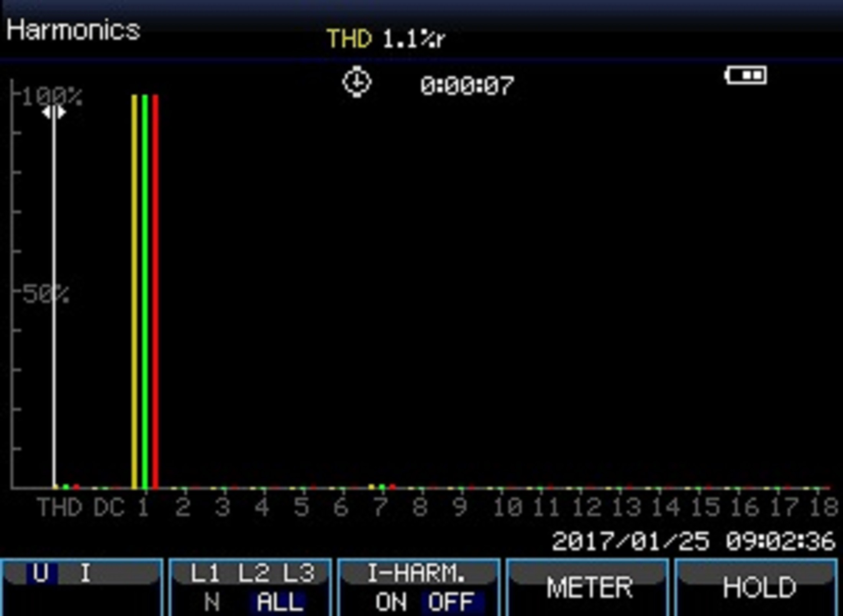Click the 0:00:07 elapsed time display

click(x=471, y=83)
